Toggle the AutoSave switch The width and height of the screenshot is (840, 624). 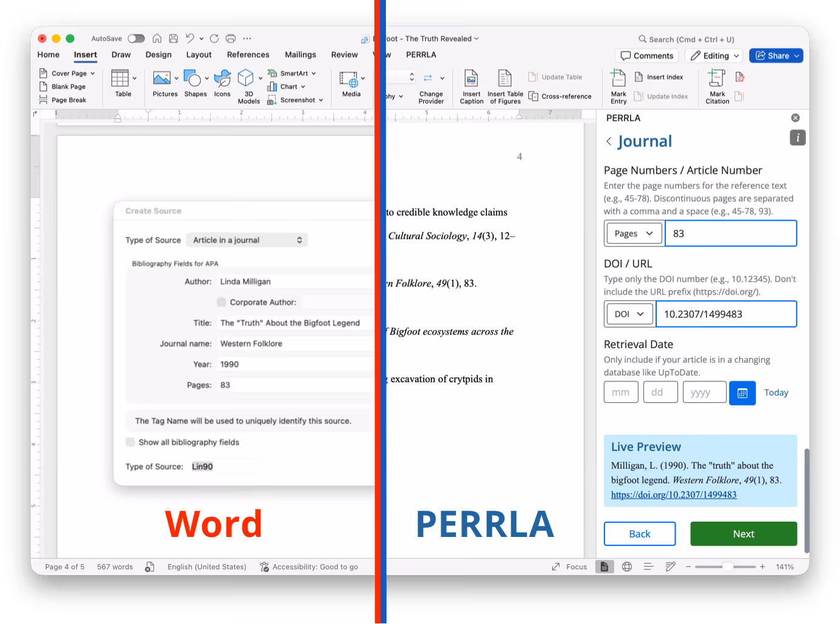136,38
